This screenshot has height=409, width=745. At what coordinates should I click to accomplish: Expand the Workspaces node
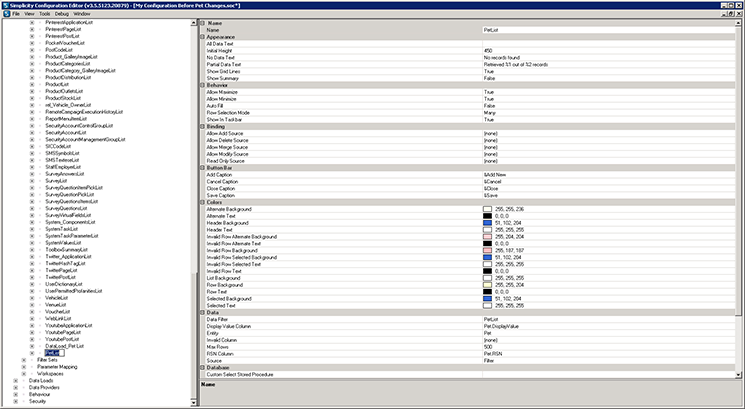click(x=23, y=374)
